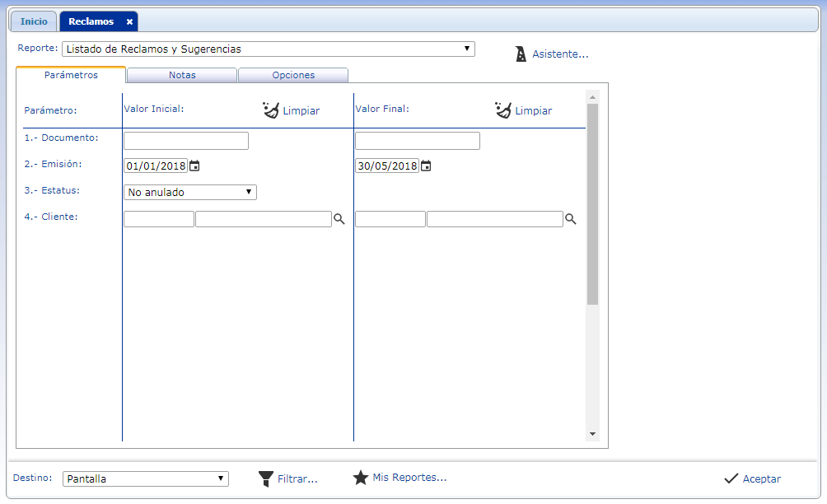The height and width of the screenshot is (504, 827).
Task: Switch to the Inicio tab
Action: point(34,21)
